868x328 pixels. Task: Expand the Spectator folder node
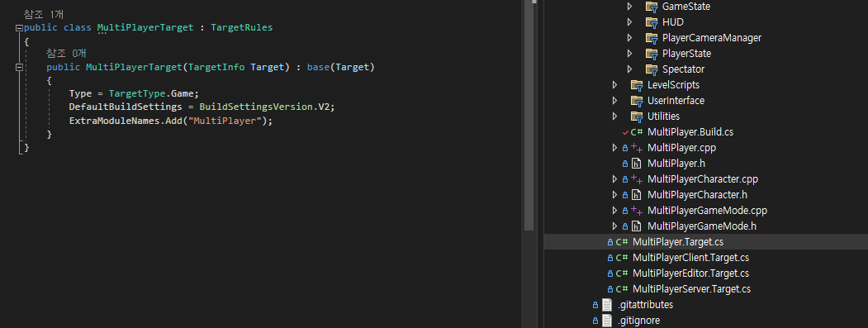pyautogui.click(x=629, y=69)
